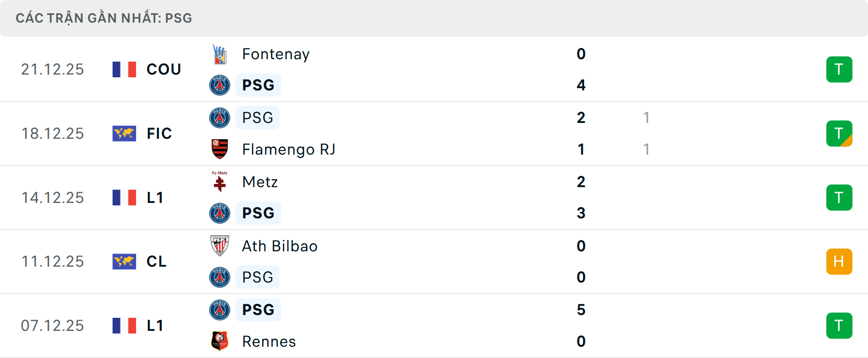The image size is (868, 358).
Task: Click the Athletic Bilbao club crest
Action: point(220,246)
